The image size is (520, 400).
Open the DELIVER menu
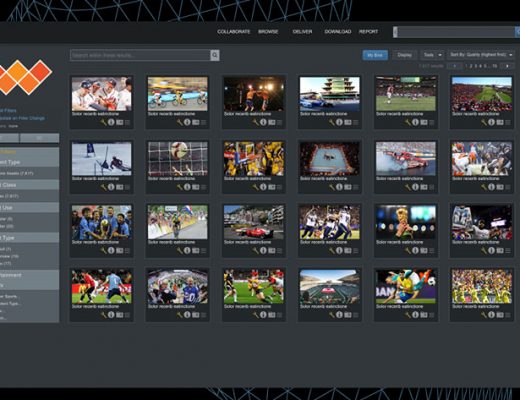point(302,32)
